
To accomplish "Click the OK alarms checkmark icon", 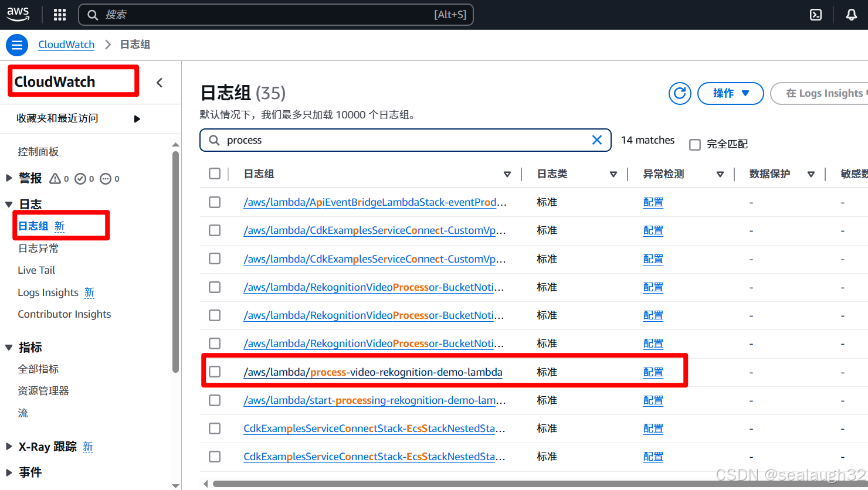I will tap(80, 179).
